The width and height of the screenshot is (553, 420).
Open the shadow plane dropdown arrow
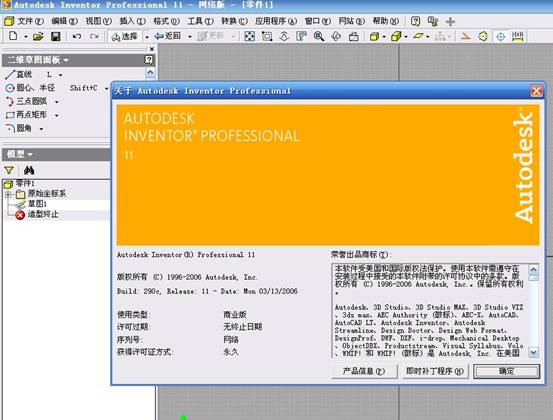click(428, 37)
